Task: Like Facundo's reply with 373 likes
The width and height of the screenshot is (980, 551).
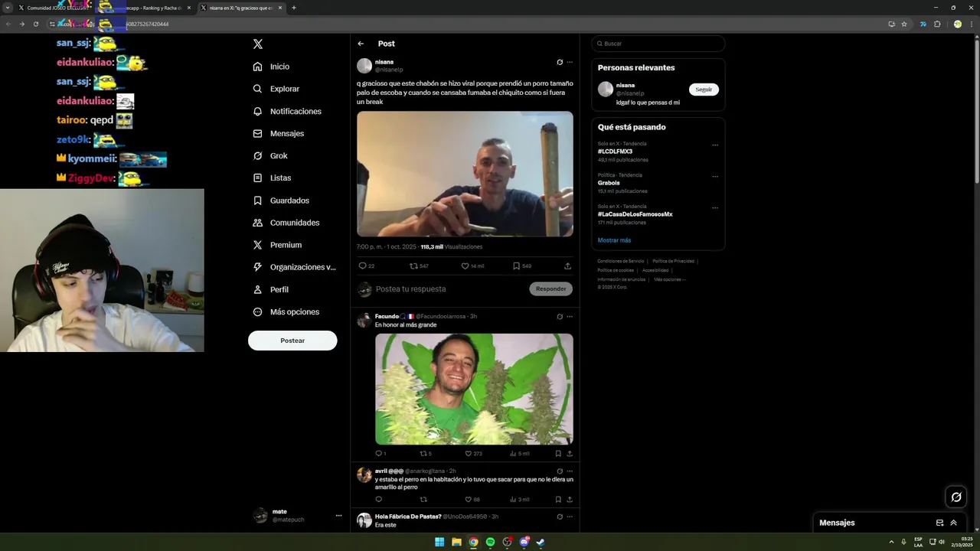Action: 469,453
